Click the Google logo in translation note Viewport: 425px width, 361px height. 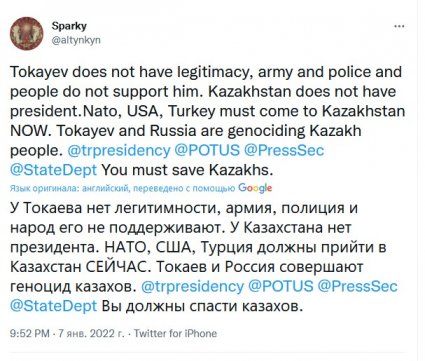255,188
